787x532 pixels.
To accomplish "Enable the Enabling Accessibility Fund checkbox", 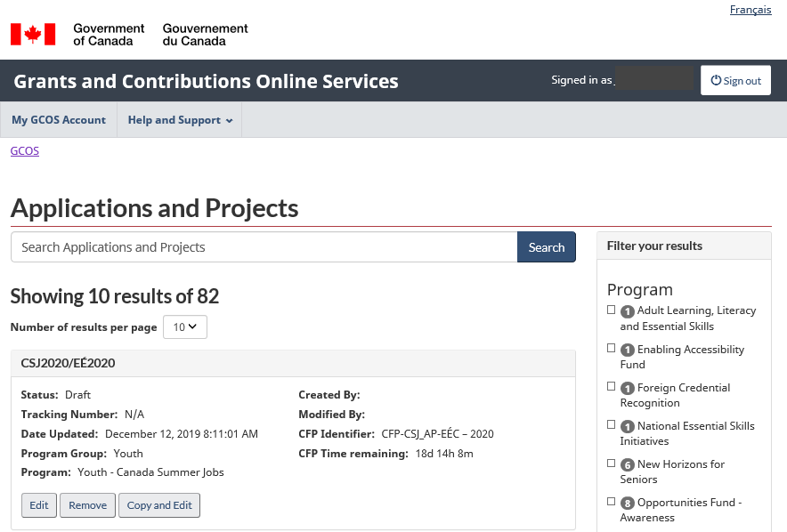I will tap(611, 349).
